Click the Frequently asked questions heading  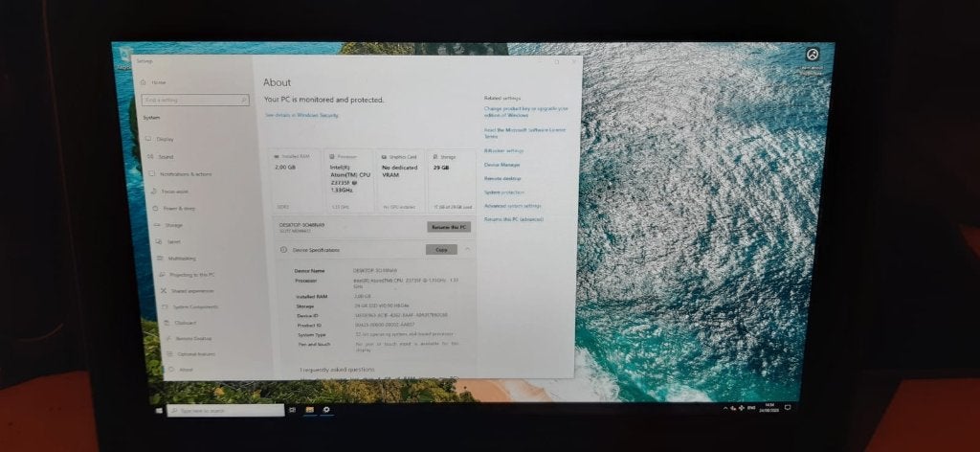(337, 370)
